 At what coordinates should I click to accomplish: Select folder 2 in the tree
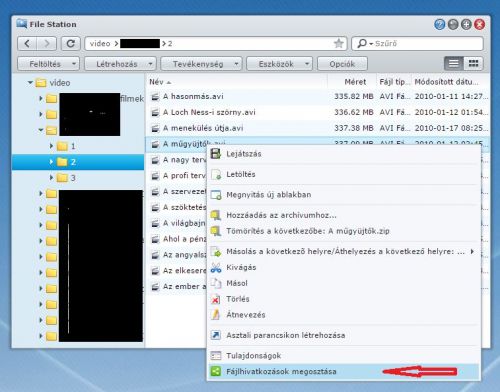(78, 162)
